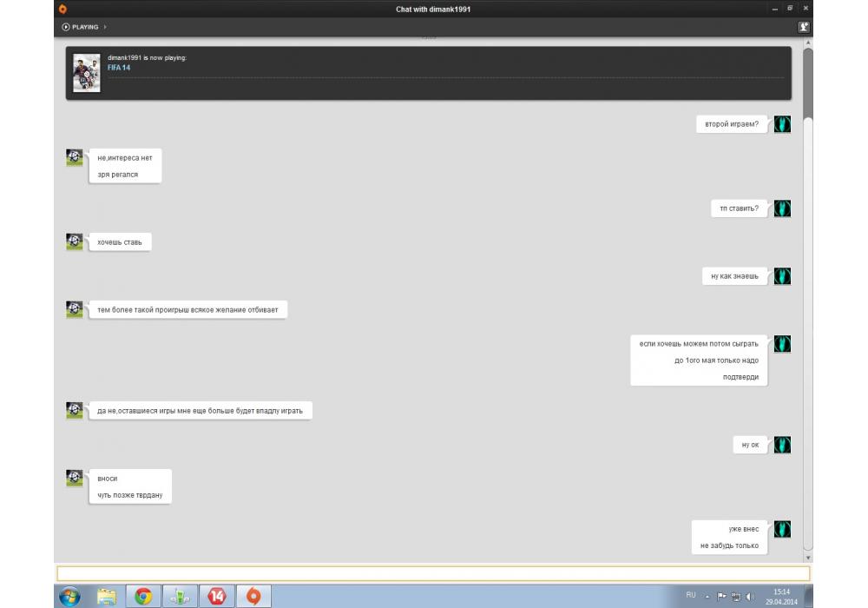Click the volume speaker tray icon

coord(749,597)
